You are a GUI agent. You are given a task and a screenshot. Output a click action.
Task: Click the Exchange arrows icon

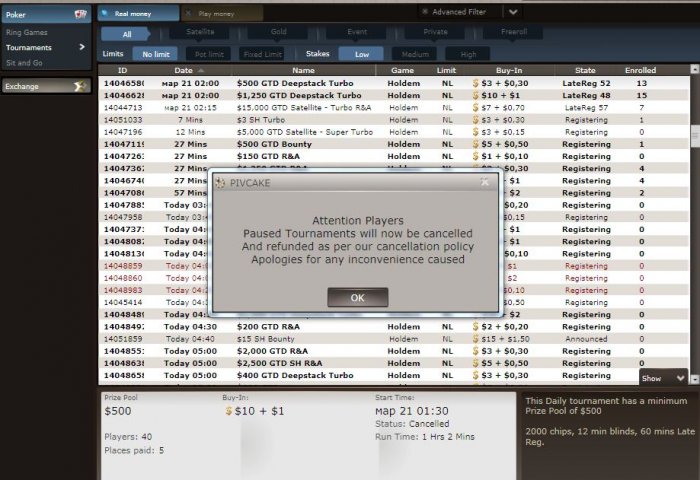[80, 86]
